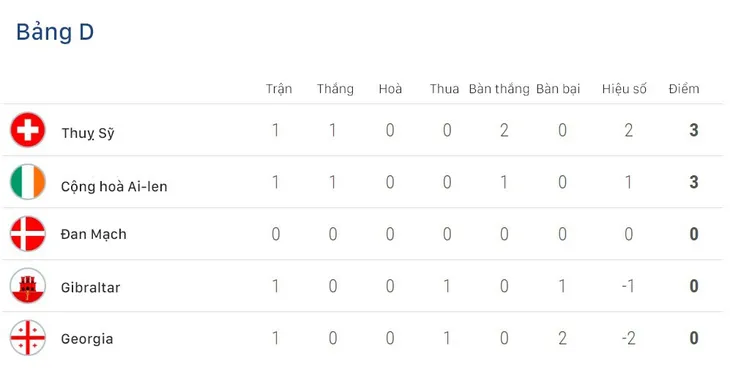
Task: Click the Gibraltar flag icon
Action: pyautogui.click(x=28, y=286)
